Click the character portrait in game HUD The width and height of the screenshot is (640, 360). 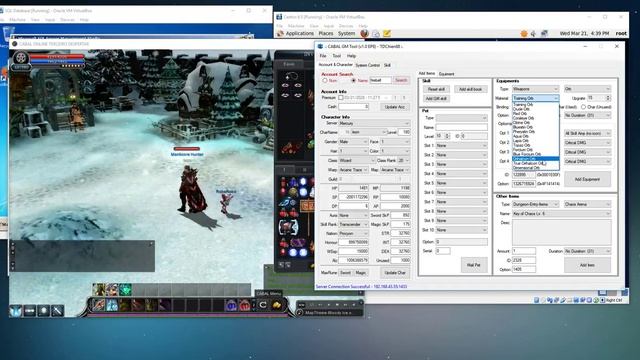[x=20, y=58]
